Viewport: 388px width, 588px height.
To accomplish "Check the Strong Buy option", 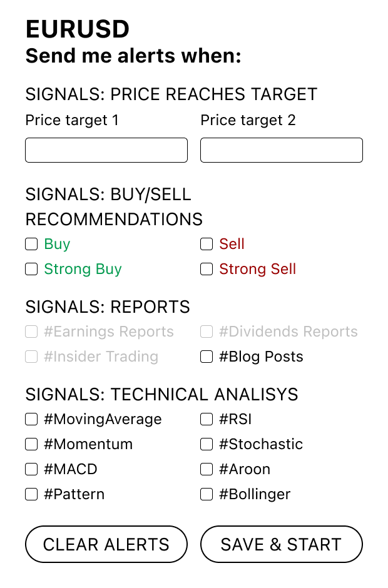I will 31,269.
